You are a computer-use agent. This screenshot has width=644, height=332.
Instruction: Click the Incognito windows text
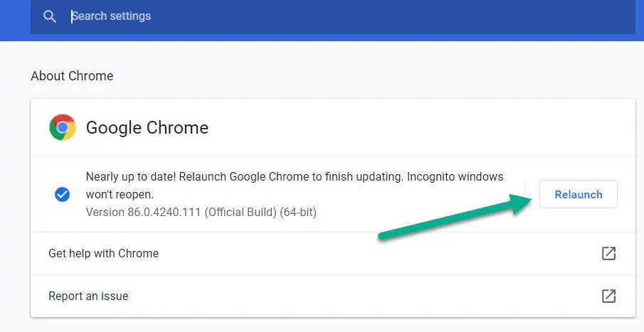pos(455,177)
